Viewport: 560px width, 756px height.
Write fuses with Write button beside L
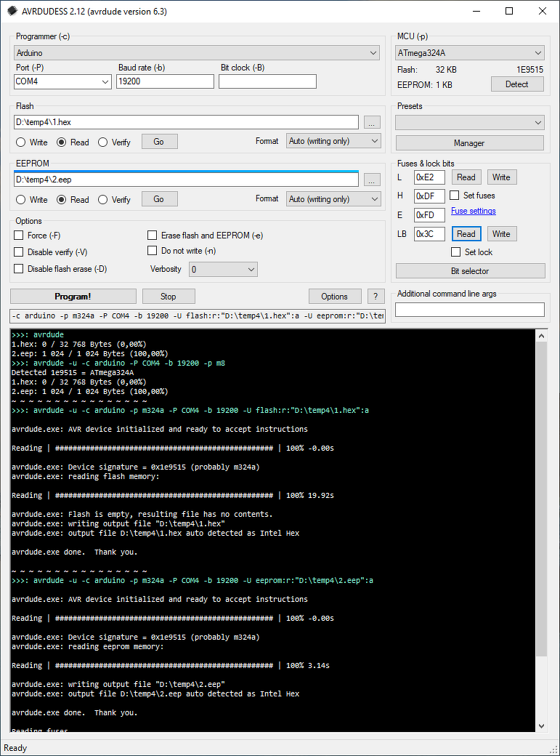click(502, 177)
